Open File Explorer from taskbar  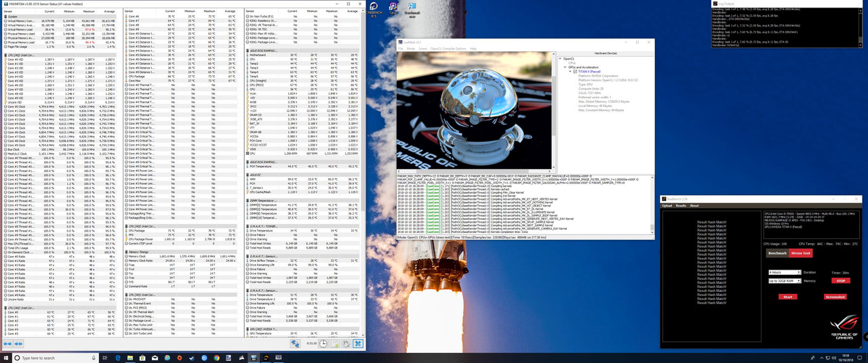130,358
